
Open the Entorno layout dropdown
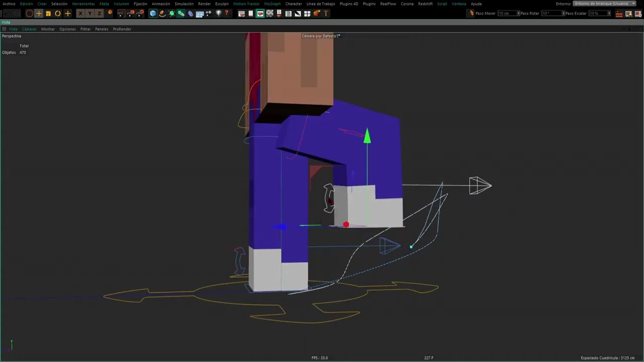(605, 4)
